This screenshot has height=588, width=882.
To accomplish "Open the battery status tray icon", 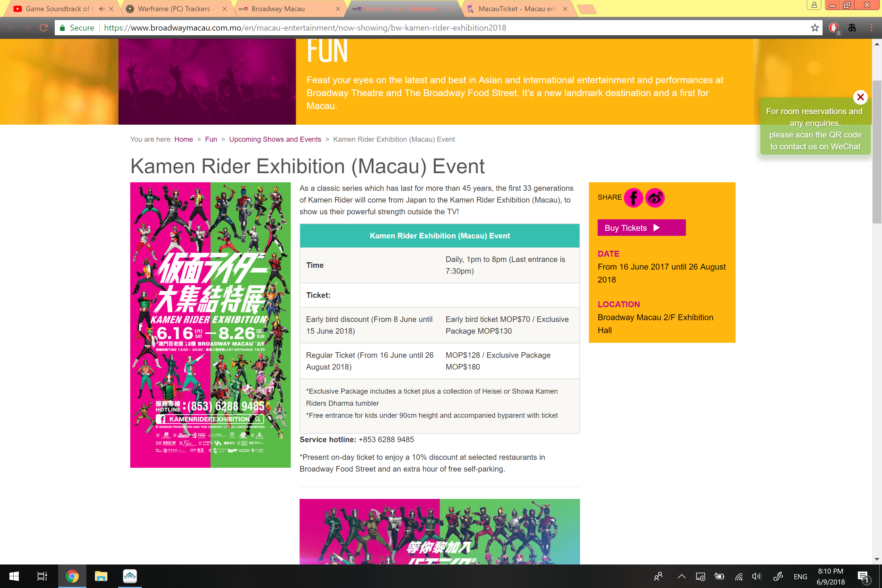I will point(719,576).
